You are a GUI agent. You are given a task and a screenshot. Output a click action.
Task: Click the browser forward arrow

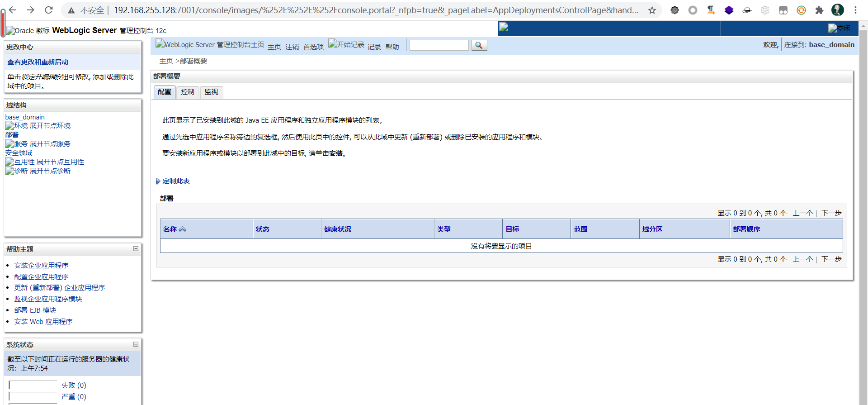click(30, 10)
